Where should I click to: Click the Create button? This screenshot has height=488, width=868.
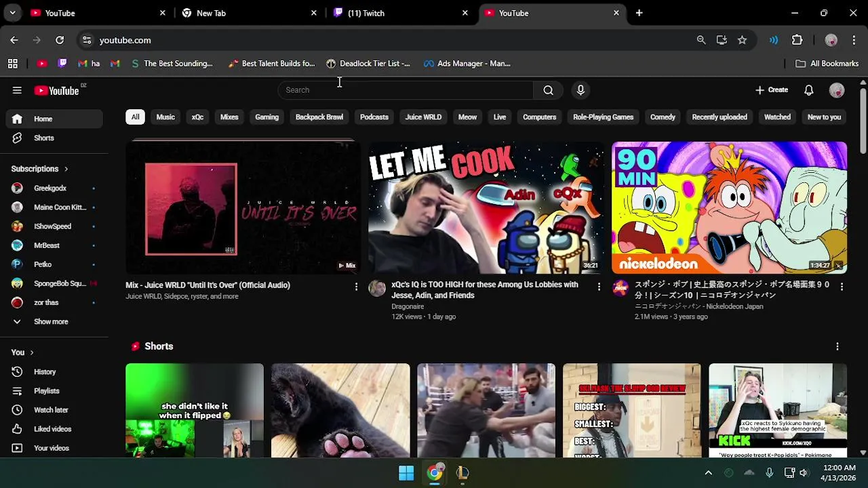pos(772,90)
